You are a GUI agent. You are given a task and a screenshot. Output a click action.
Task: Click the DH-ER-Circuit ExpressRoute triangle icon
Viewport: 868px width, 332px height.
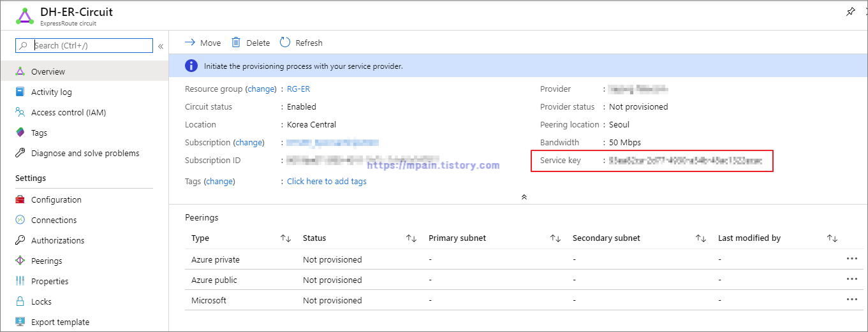tap(24, 16)
